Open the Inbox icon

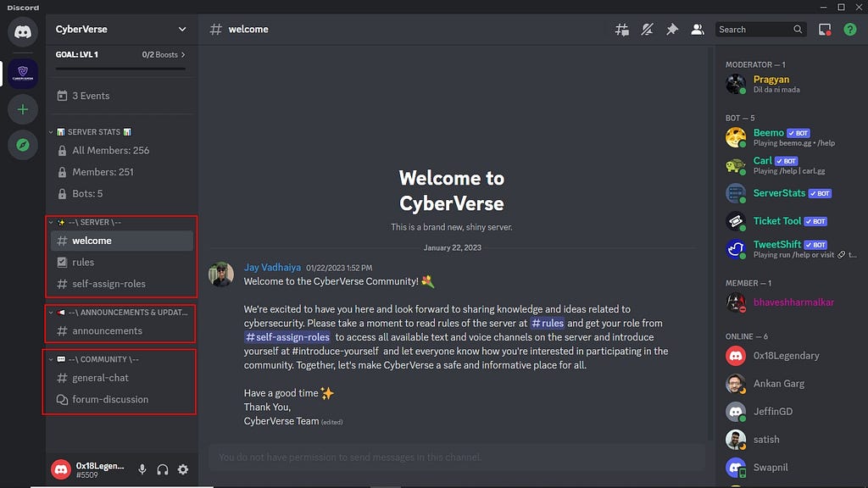[x=825, y=30]
